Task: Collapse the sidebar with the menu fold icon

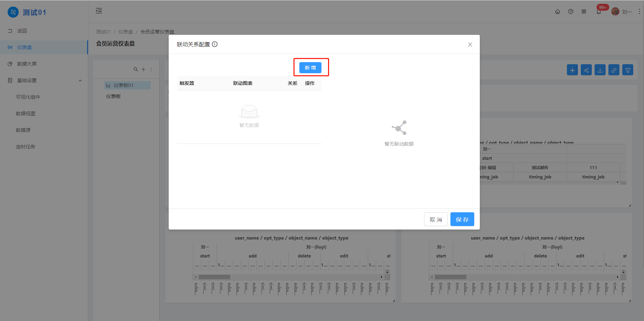Action: [99, 11]
